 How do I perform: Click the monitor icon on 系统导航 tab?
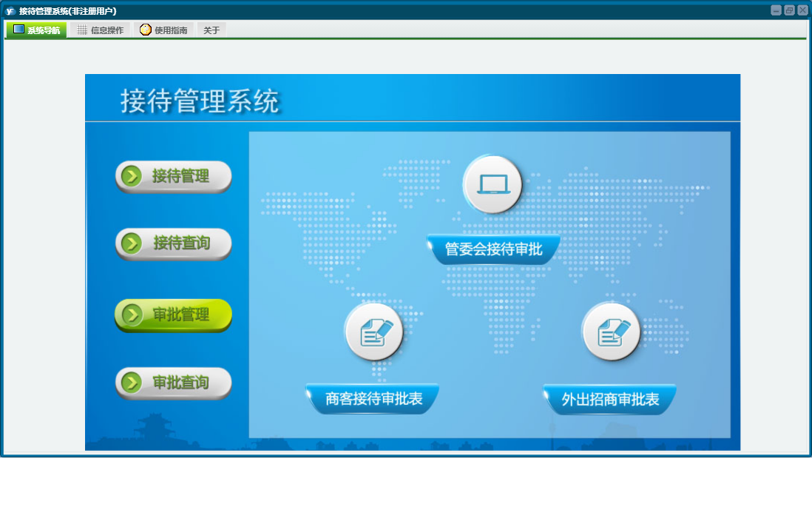coord(18,29)
